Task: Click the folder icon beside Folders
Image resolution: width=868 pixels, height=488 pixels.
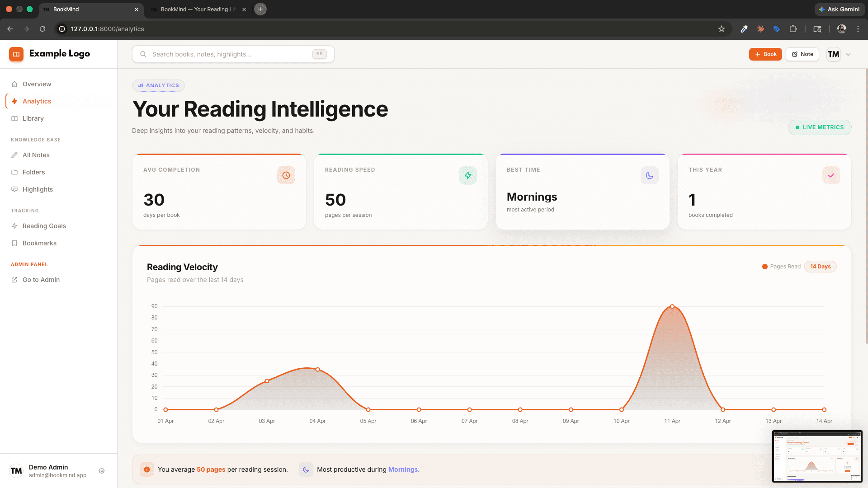Action: (x=14, y=172)
